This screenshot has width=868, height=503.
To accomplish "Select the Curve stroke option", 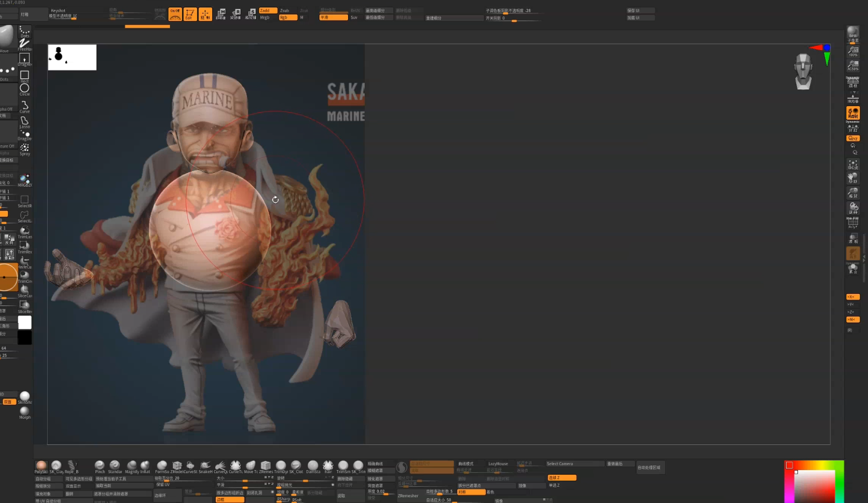I will (x=25, y=107).
